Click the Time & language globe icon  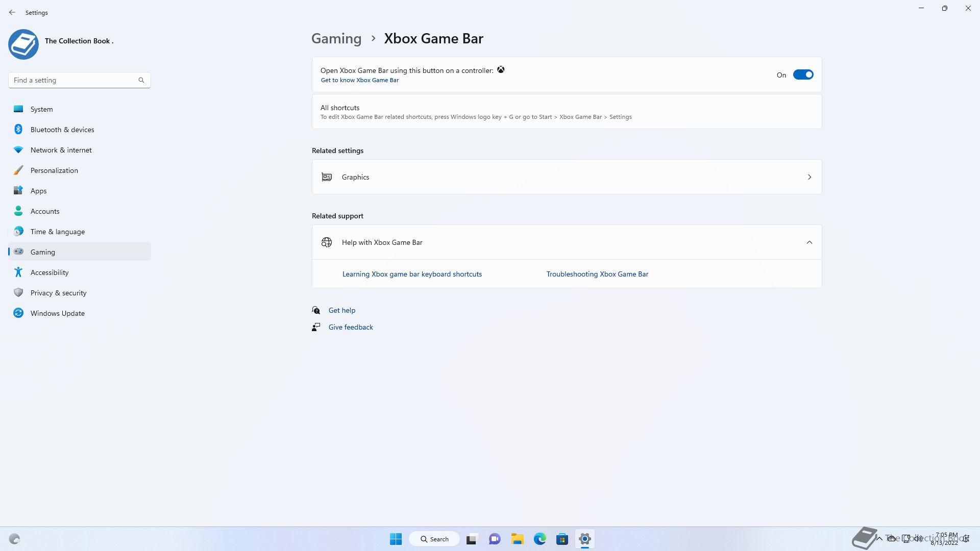click(18, 231)
